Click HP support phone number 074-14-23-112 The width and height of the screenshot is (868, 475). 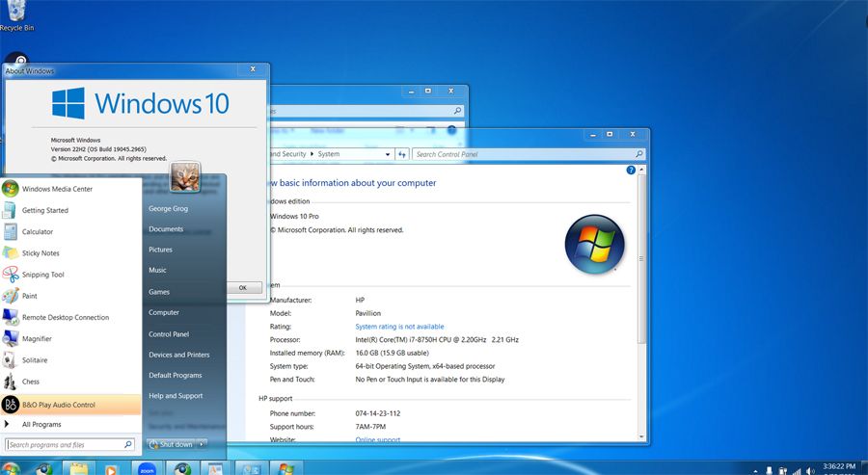pos(377,413)
